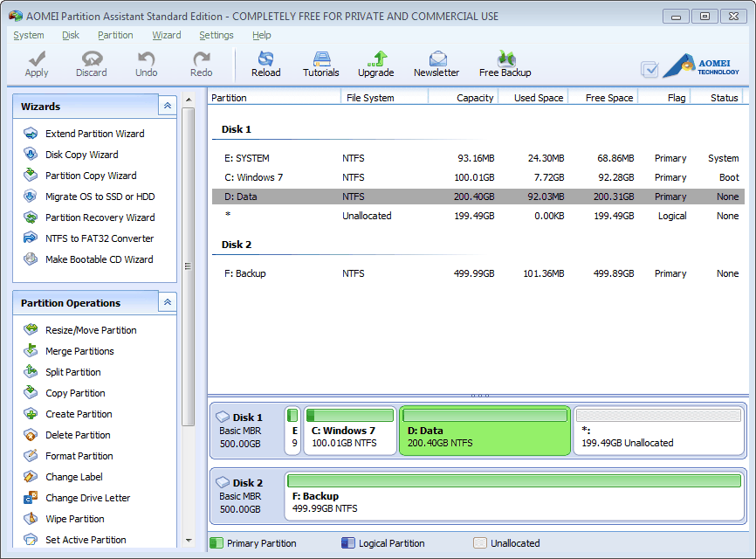Collapse the Wizards panel

[168, 106]
